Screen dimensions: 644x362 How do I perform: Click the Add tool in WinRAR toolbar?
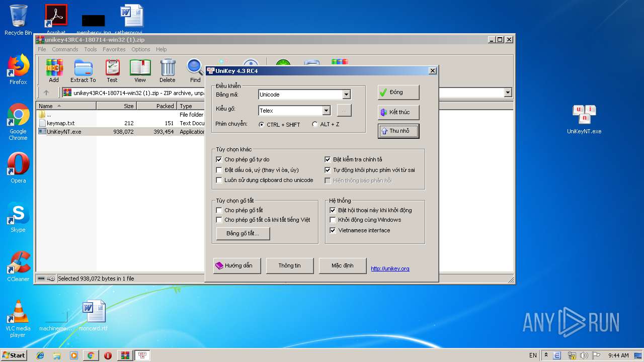tap(54, 70)
